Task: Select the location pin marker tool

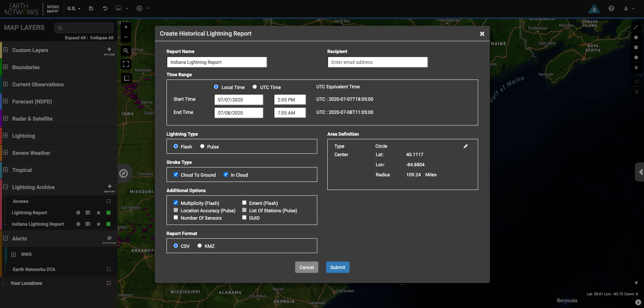Action: coord(636,68)
